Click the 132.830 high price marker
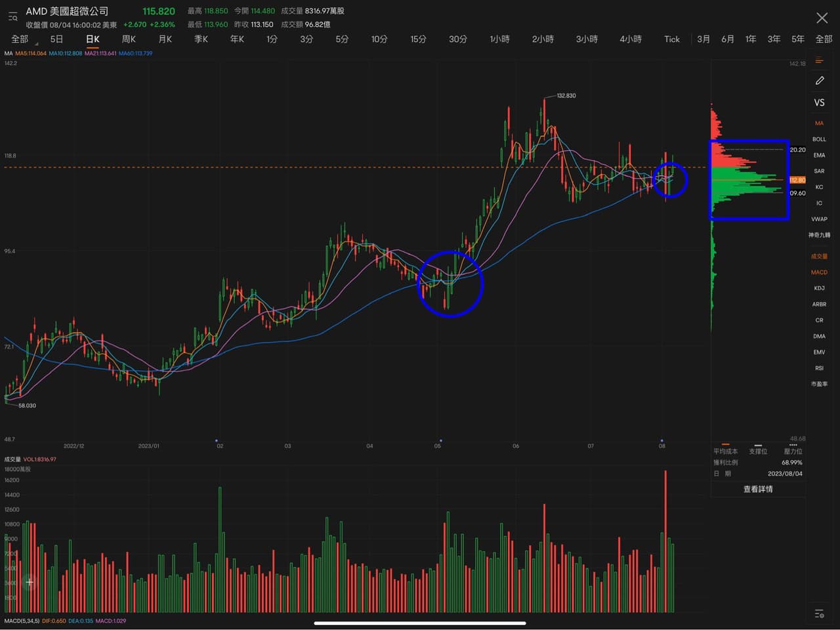Screen dimensions: 840x630 pos(566,96)
